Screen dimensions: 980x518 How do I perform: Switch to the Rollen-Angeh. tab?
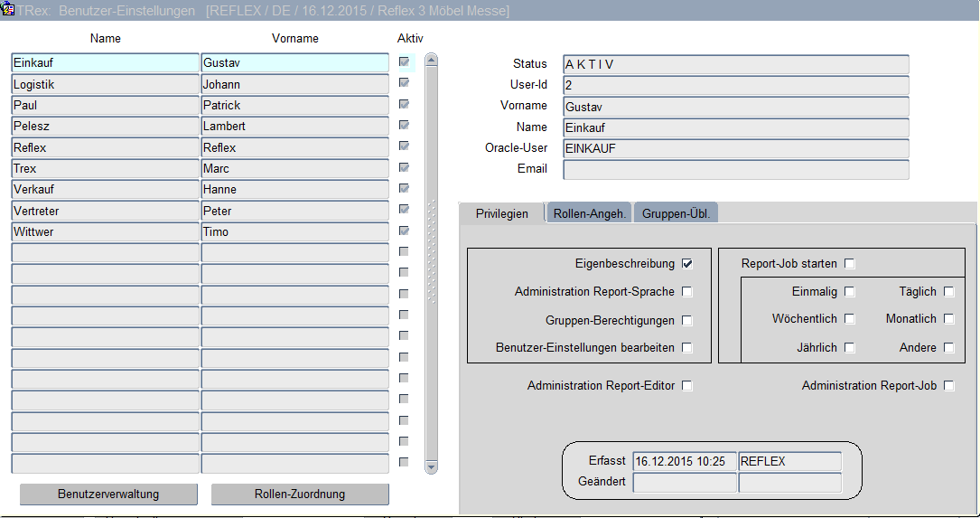(x=590, y=213)
